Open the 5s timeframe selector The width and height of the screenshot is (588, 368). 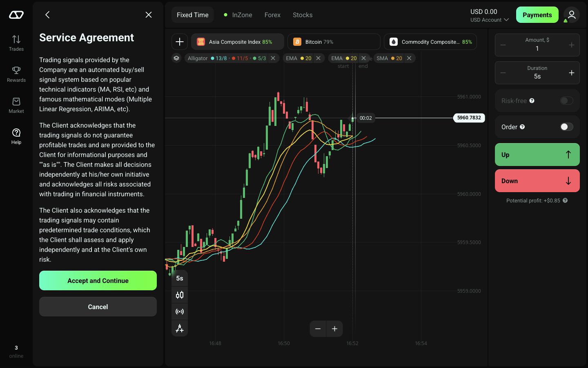(180, 278)
